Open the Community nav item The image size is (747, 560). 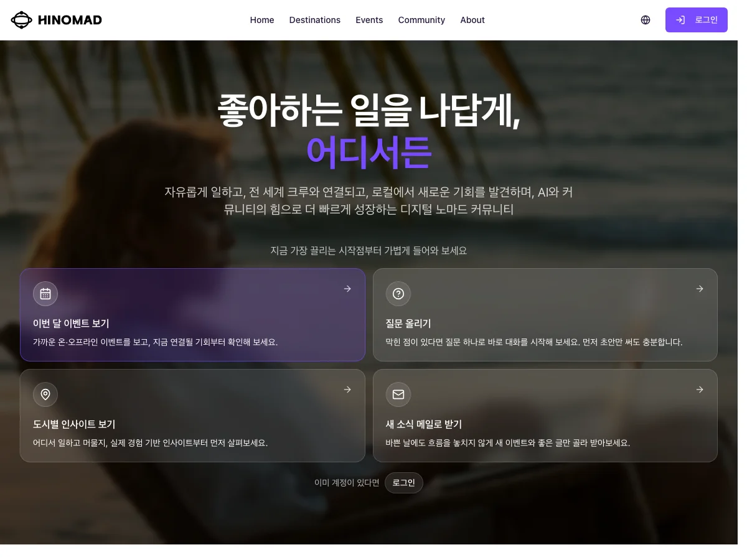(421, 20)
